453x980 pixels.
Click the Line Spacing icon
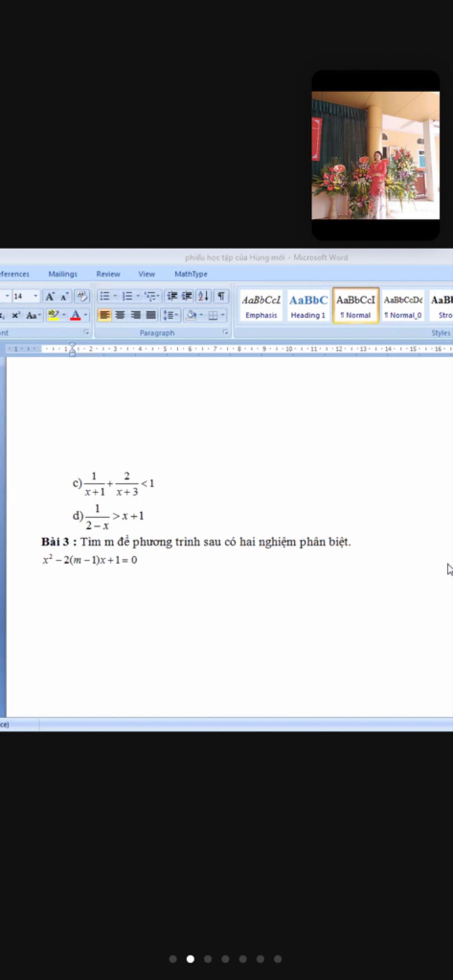point(168,316)
